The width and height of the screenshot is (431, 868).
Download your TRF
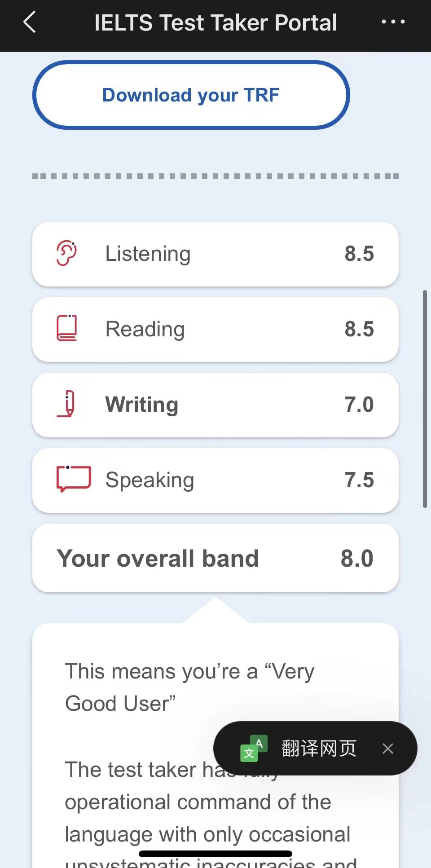(x=191, y=95)
